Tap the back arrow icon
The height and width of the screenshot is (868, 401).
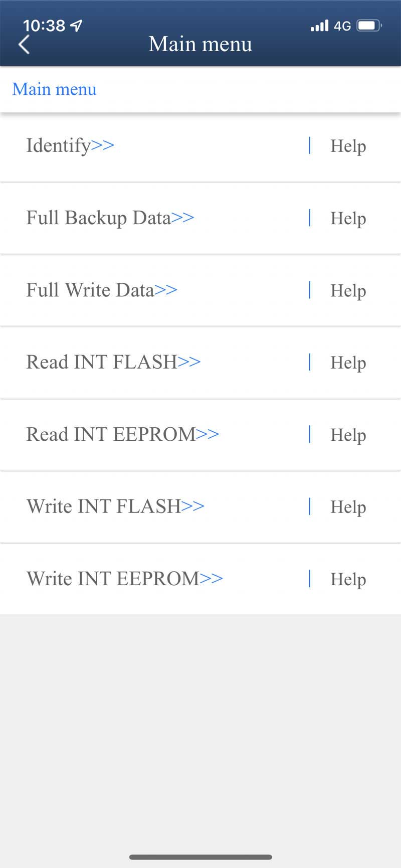(x=24, y=45)
